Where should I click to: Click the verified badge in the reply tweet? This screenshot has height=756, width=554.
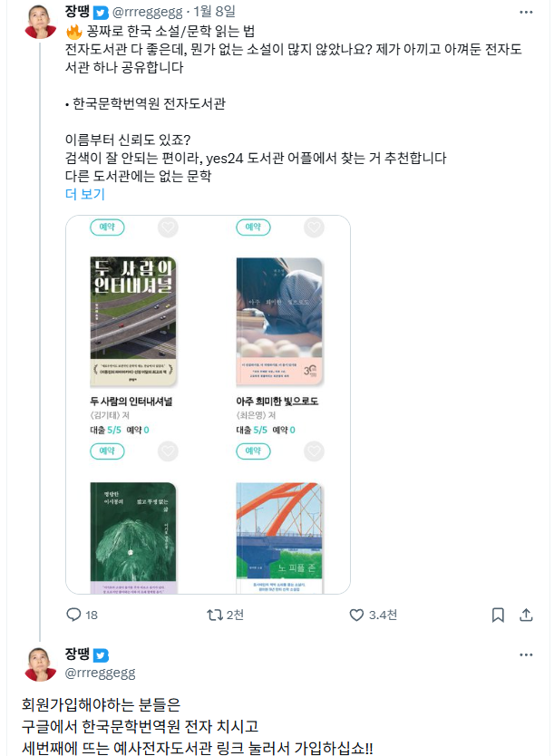102,655
